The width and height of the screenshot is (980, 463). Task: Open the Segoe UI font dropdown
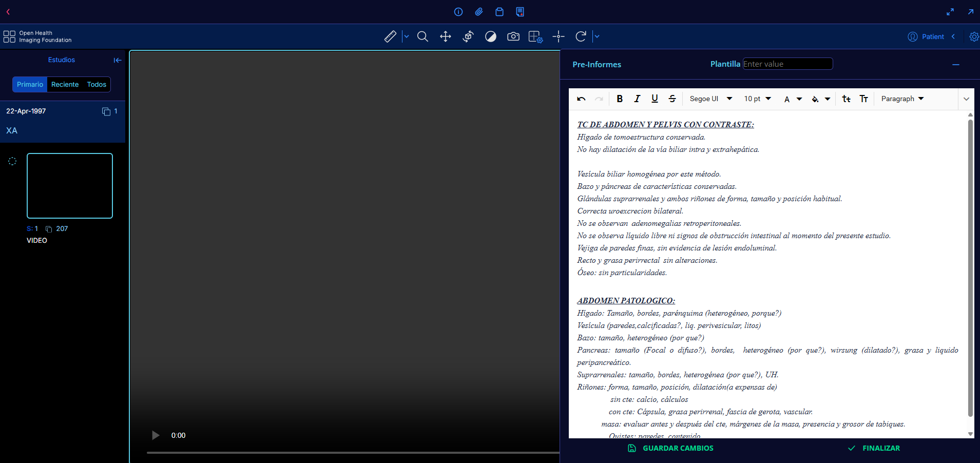click(x=710, y=99)
